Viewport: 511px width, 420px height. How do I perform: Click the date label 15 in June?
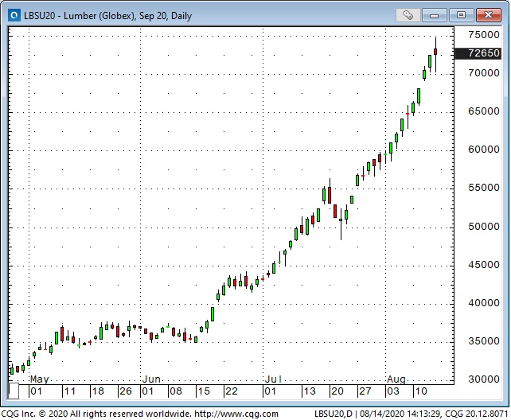(204, 391)
